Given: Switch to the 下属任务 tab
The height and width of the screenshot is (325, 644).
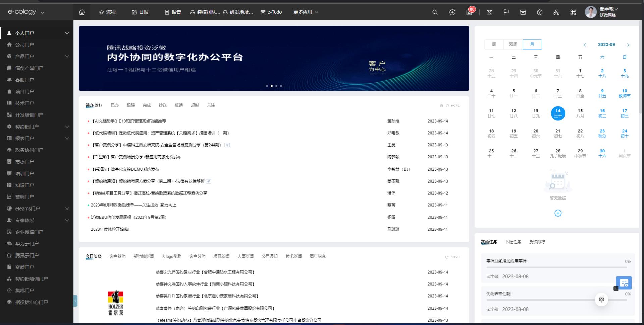Looking at the screenshot, I should pos(513,242).
